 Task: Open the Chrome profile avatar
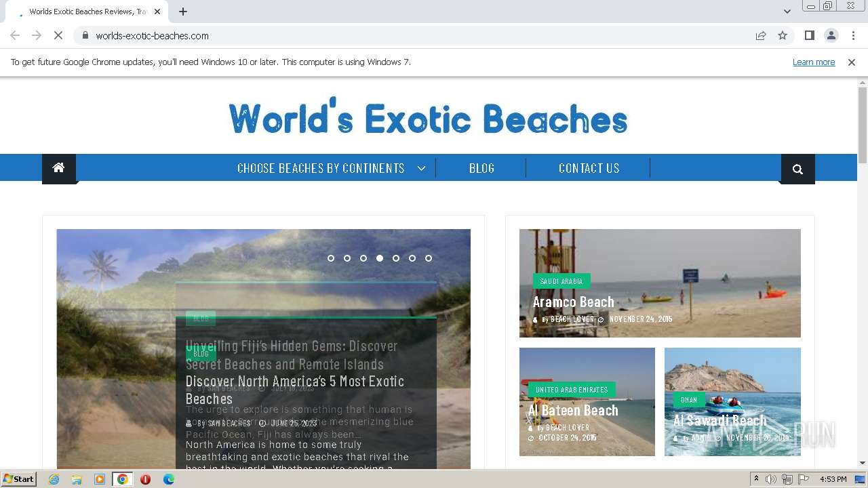click(831, 35)
